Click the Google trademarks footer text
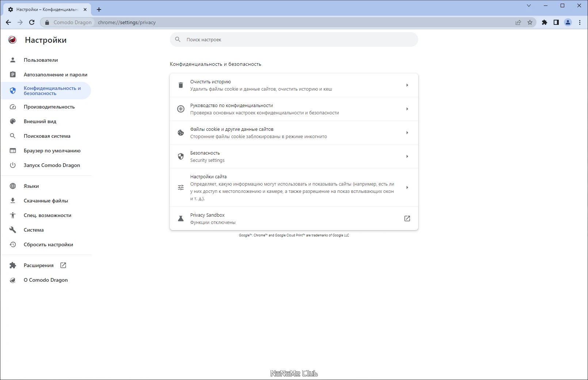The width and height of the screenshot is (588, 380). coord(294,235)
